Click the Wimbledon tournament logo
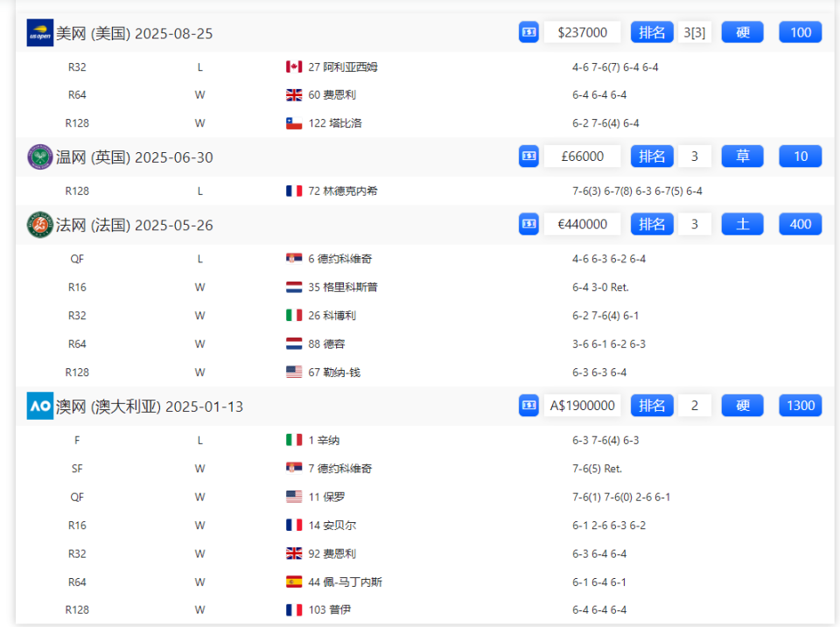The width and height of the screenshot is (840, 627). click(x=40, y=157)
